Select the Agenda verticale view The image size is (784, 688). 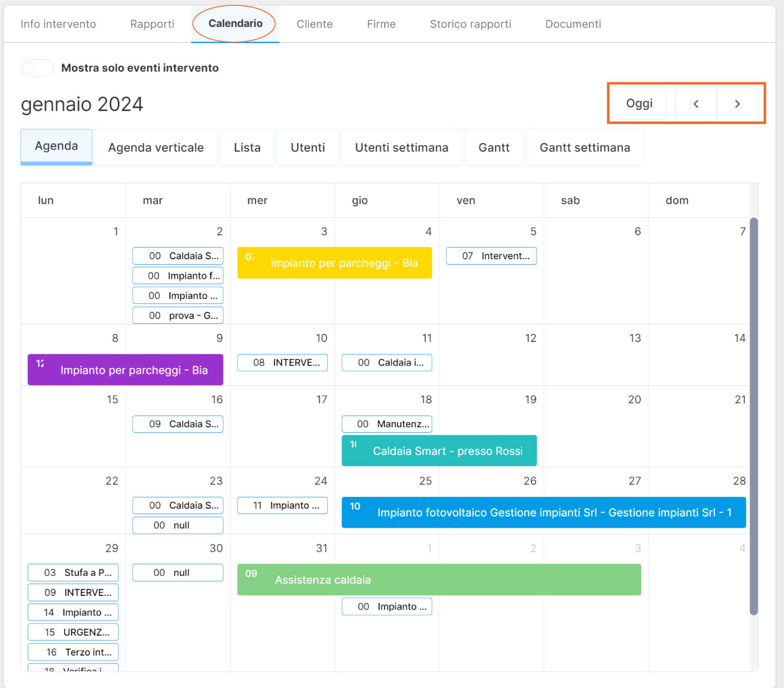pos(156,147)
